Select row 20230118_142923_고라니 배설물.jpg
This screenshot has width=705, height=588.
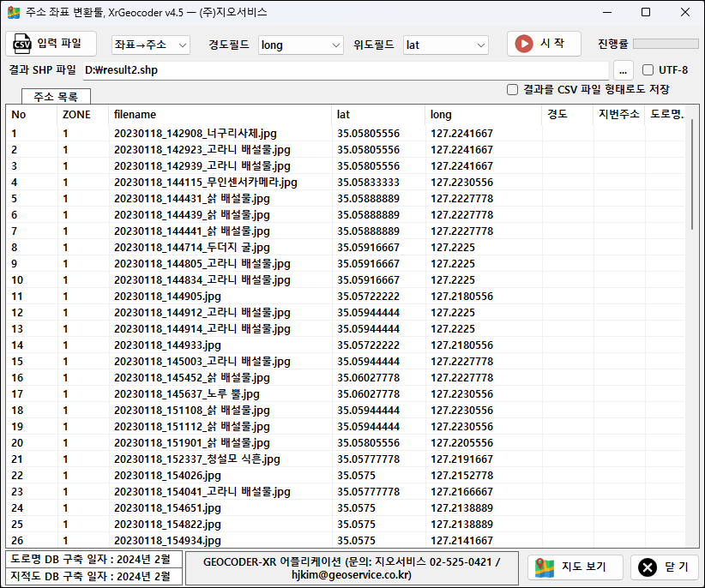pyautogui.click(x=346, y=150)
